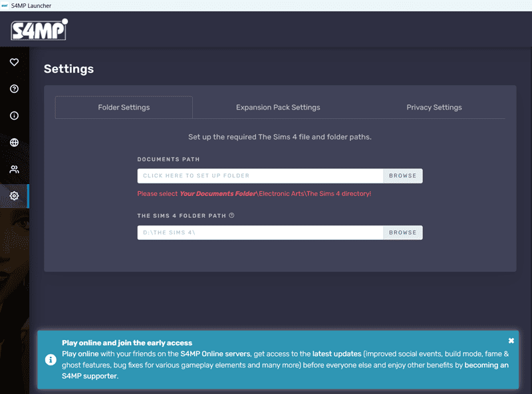Switch to the Expansion Pack Settings tab
Screen dimensions: 532x394
pos(278,108)
